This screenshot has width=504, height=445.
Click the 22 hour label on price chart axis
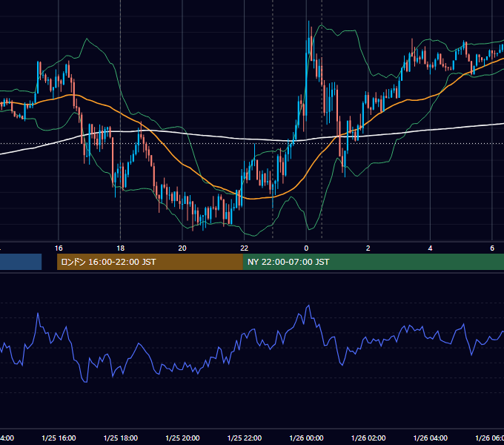(x=245, y=248)
